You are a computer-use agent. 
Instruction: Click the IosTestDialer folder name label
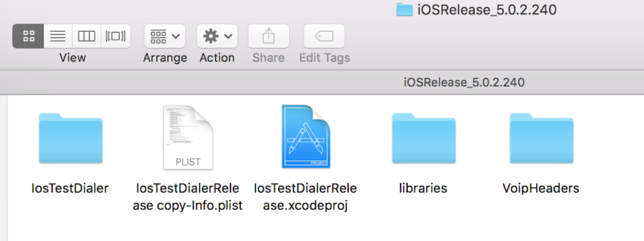70,188
